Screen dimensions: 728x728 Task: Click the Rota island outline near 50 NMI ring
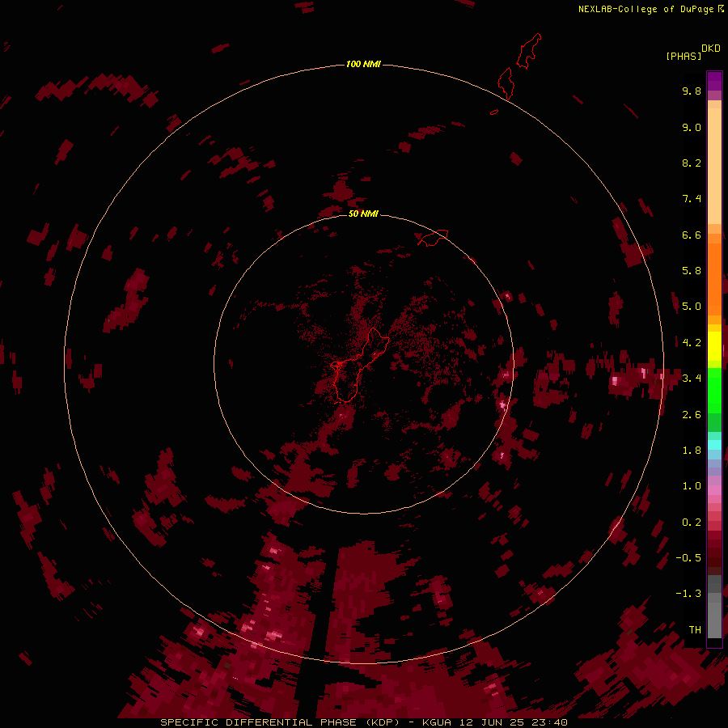[x=433, y=238]
